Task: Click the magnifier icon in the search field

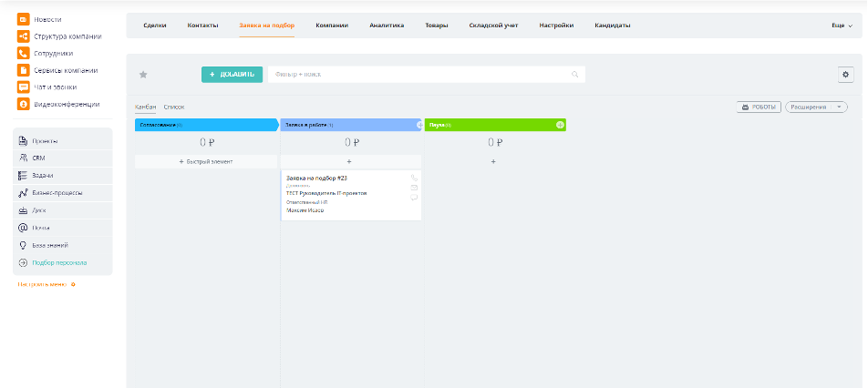Action: [x=575, y=75]
